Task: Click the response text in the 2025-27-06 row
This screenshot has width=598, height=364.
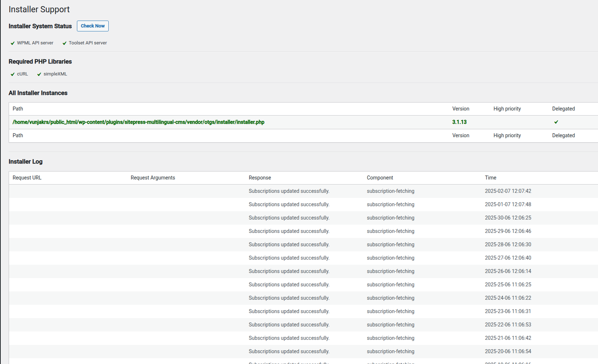Action: 289,258
